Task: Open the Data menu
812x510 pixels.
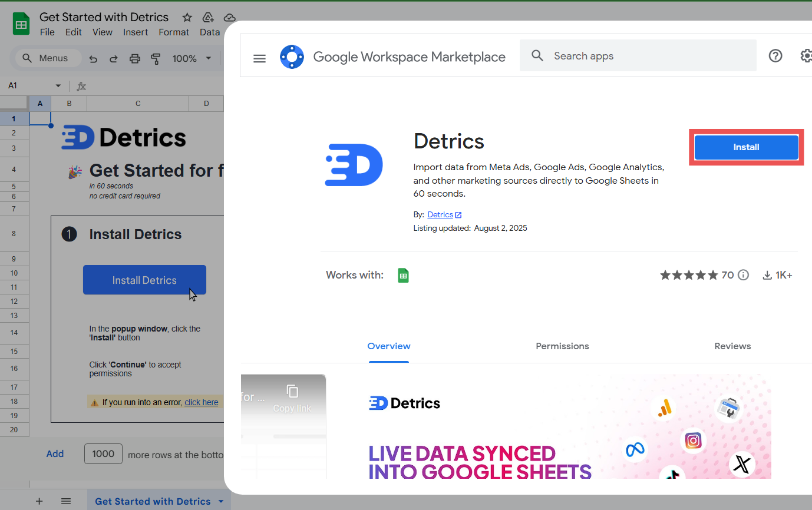Action: coord(209,32)
